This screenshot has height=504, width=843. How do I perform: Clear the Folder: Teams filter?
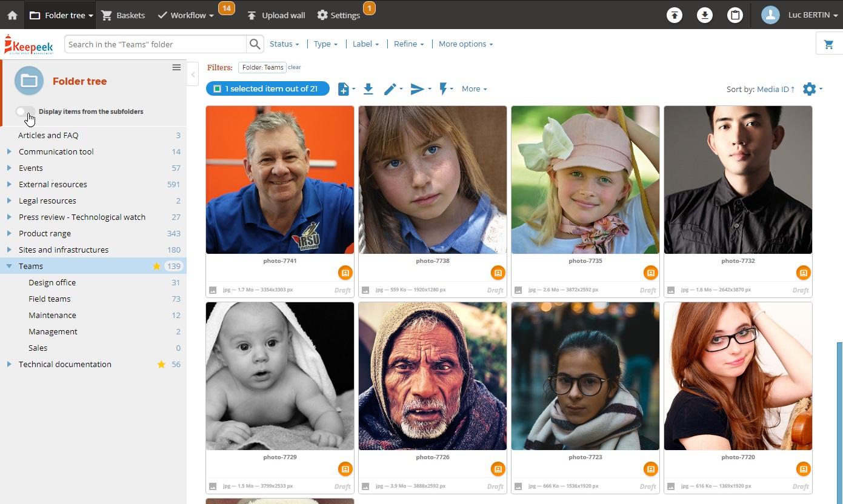294,67
